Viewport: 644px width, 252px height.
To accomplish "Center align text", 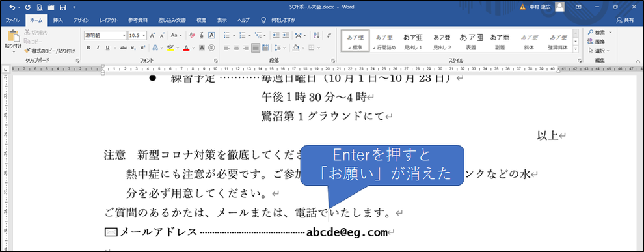I will 236,48.
